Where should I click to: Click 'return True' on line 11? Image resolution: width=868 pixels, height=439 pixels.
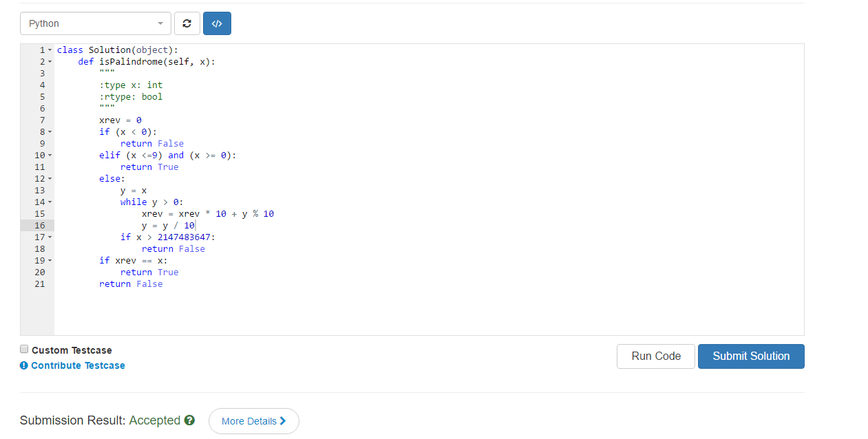click(x=149, y=167)
